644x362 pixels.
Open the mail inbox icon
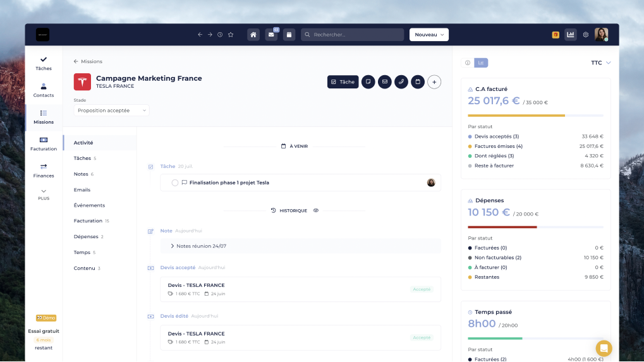[x=271, y=35]
